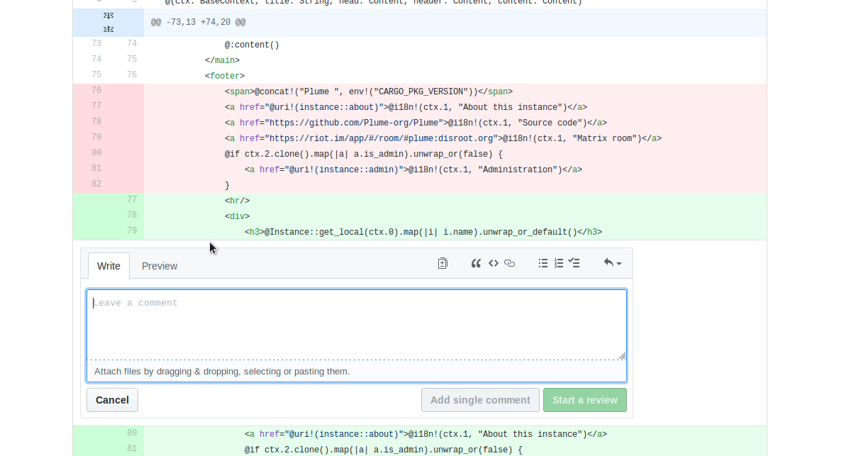Click old line number 76 of deleted line

(96, 91)
